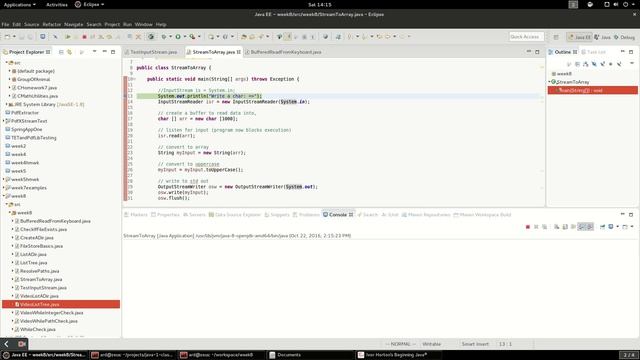Maximize the editor area
Image resolution: width=640 pixels, height=360 pixels.
tap(537, 52)
